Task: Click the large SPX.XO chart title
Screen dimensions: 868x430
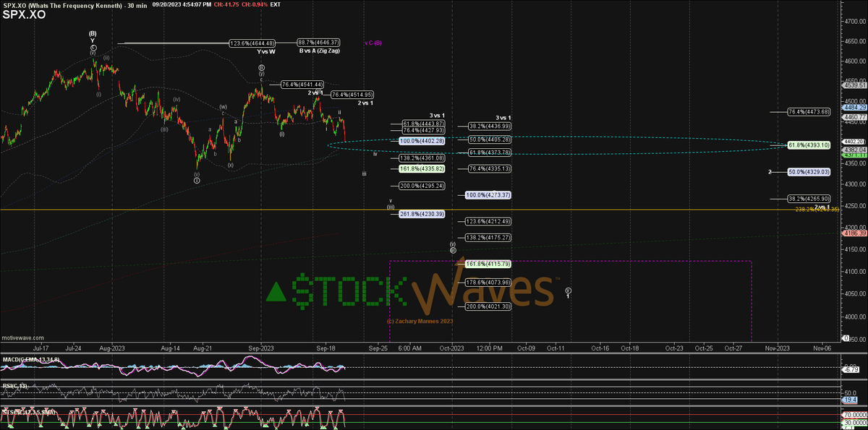Action: click(x=25, y=14)
